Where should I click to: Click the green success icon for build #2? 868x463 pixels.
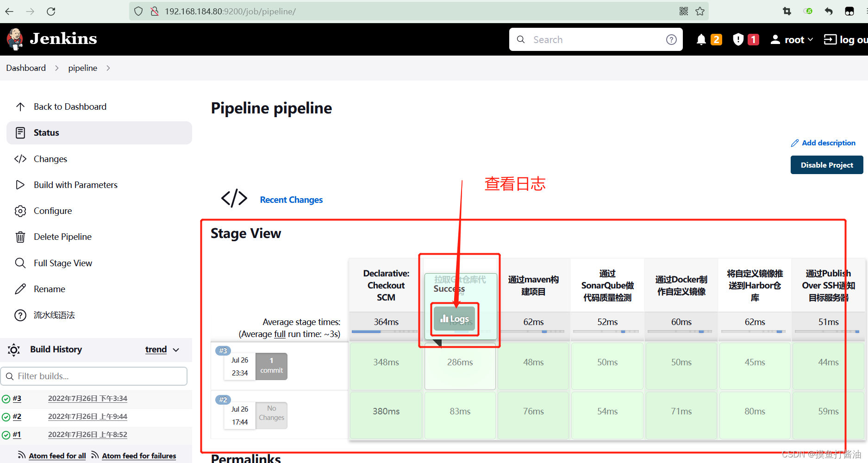pos(6,417)
